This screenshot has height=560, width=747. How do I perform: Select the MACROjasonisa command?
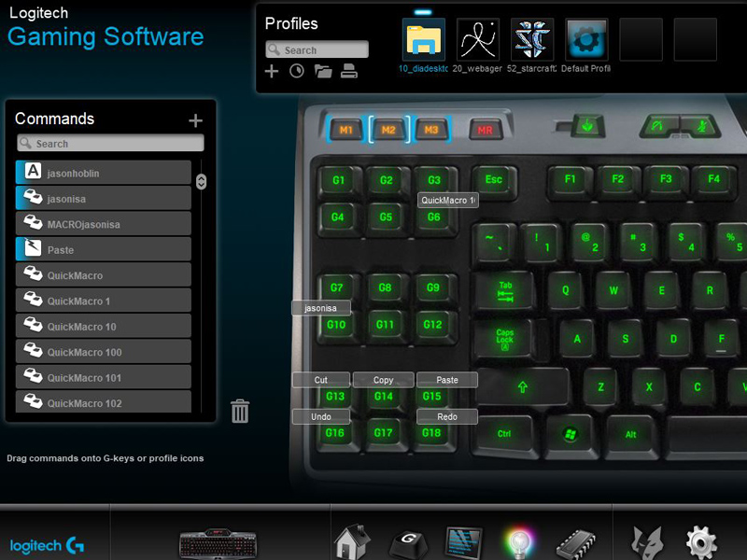click(104, 224)
